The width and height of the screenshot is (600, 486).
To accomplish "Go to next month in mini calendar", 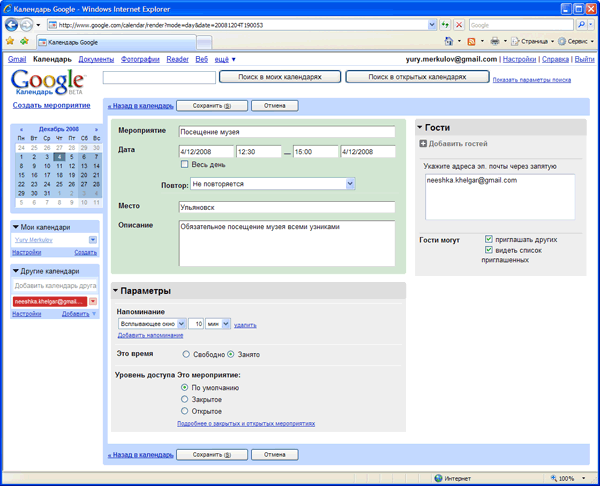I will (x=96, y=129).
